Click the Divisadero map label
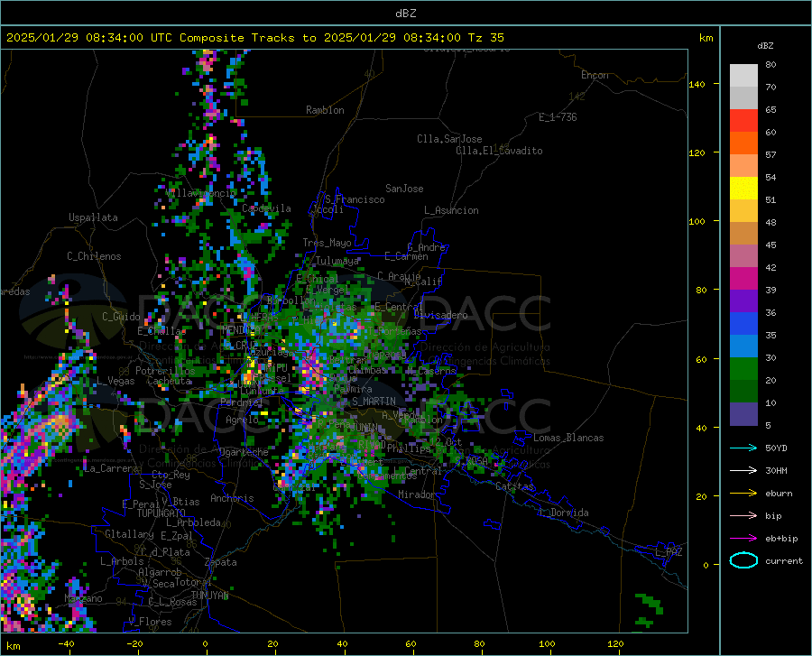 point(440,315)
